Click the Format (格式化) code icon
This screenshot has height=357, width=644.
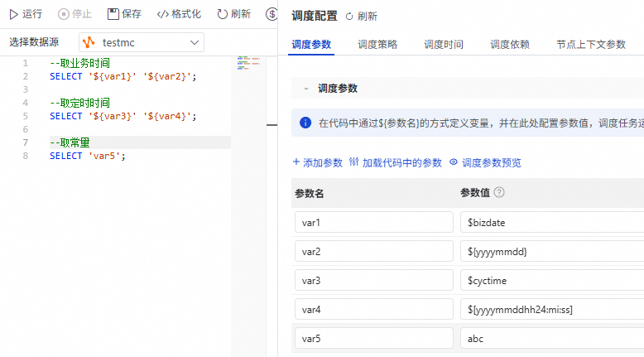pos(162,14)
